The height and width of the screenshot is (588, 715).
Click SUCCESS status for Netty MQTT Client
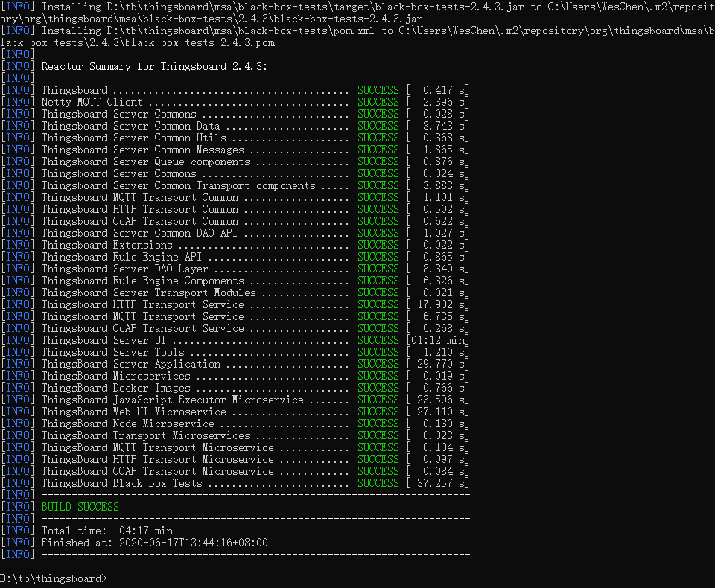point(378,102)
